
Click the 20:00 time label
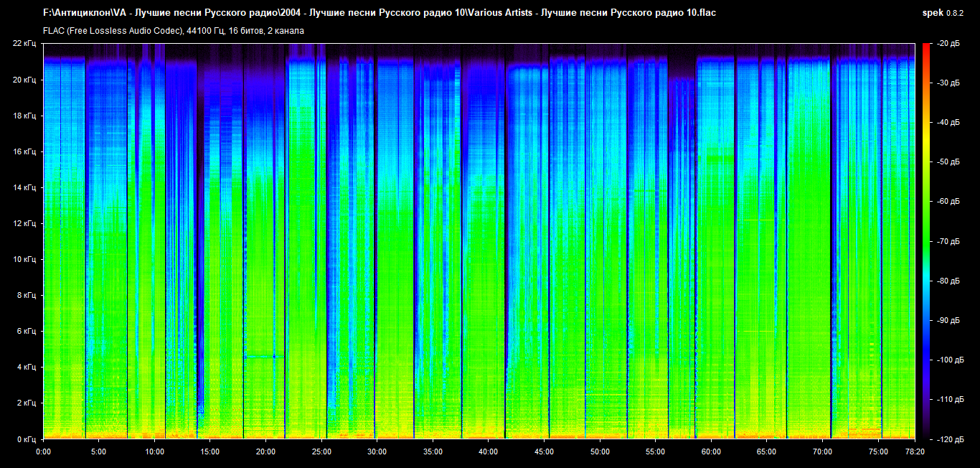click(265, 451)
